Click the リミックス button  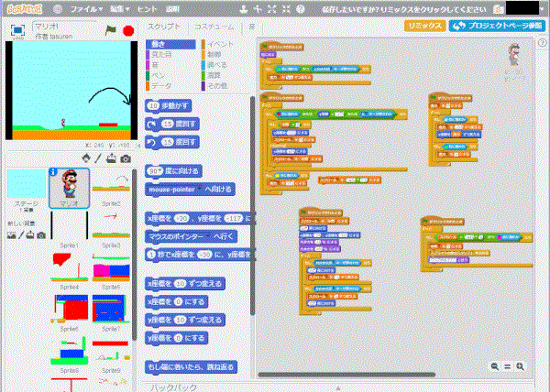[425, 27]
